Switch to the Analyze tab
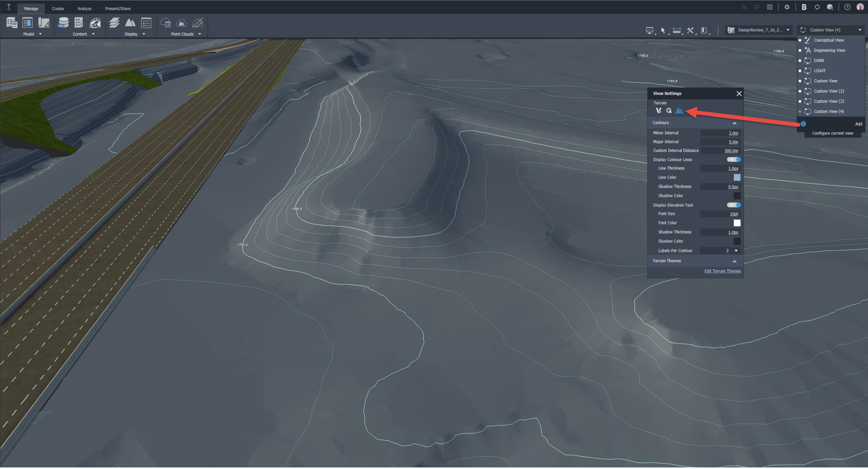Screen dimensions: 868x469 pos(84,9)
